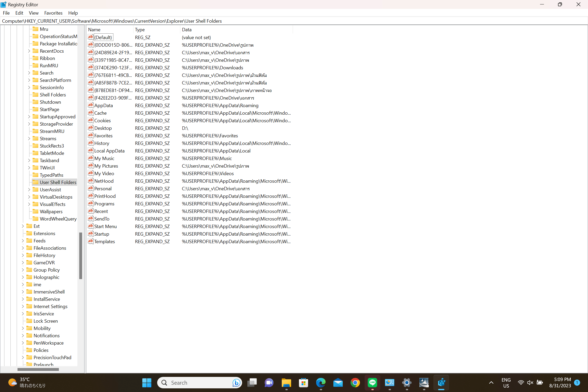Expand the Taskband tree node
The width and height of the screenshot is (588, 392).
tap(29, 160)
